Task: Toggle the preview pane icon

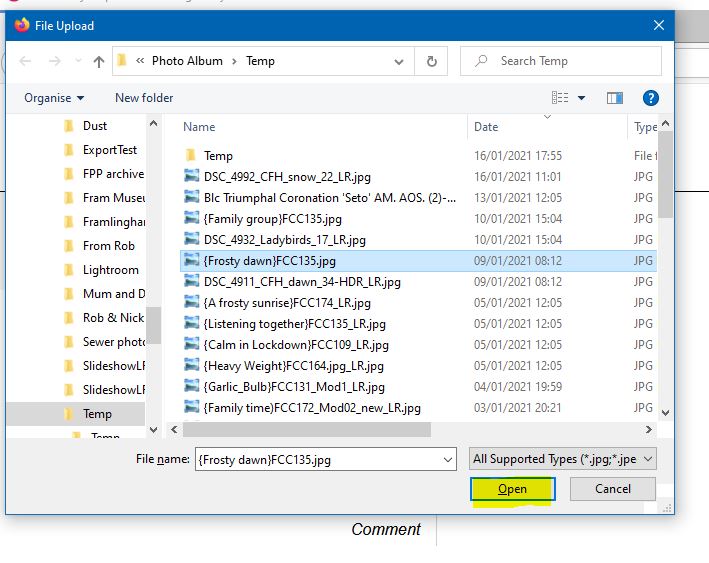Action: point(615,98)
